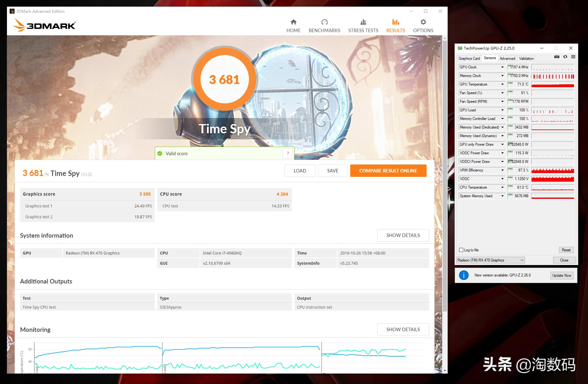This screenshot has height=384, width=588.
Task: Click the 3DMARK logo
Action: coord(44,25)
